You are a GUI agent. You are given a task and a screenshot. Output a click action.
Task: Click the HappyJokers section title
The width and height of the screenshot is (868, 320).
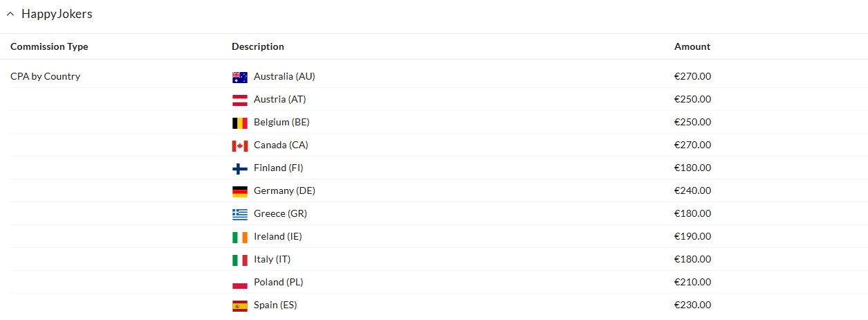pos(57,14)
